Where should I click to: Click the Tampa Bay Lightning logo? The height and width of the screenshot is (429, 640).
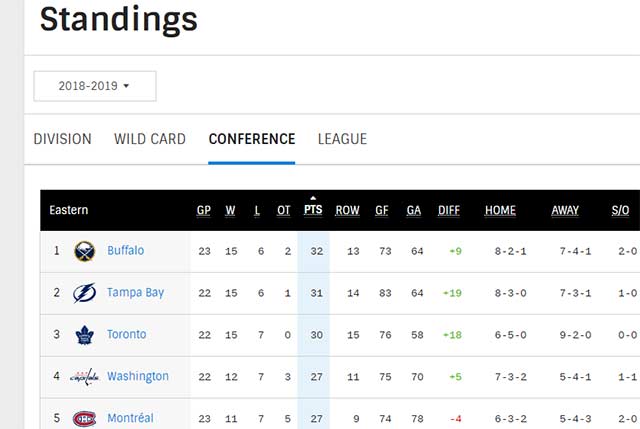(x=84, y=293)
